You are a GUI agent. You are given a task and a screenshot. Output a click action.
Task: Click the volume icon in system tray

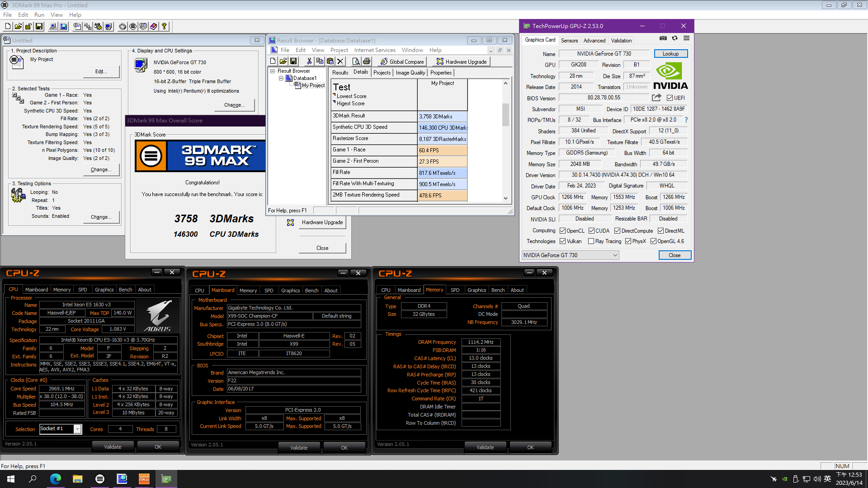click(817, 479)
